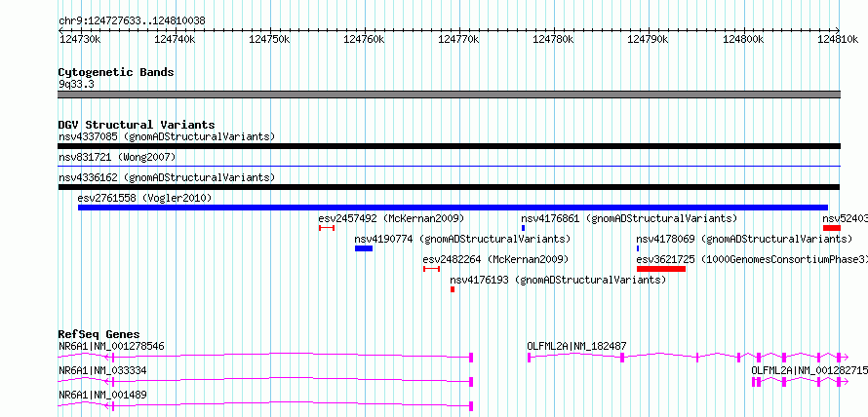The image size is (868, 417).
Task: Click the nsv4190774 gnomADStructuralVariants label
Action: [x=462, y=239]
